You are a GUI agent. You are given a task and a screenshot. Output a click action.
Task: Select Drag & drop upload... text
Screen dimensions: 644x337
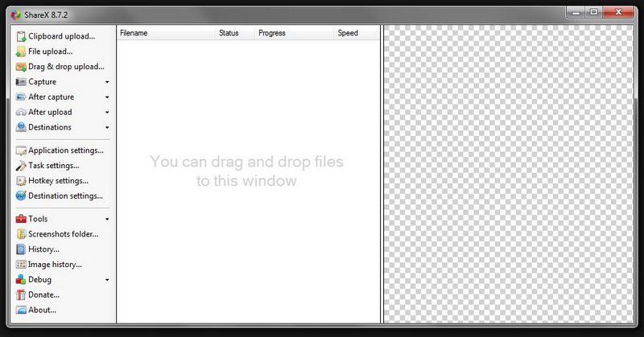pos(67,67)
